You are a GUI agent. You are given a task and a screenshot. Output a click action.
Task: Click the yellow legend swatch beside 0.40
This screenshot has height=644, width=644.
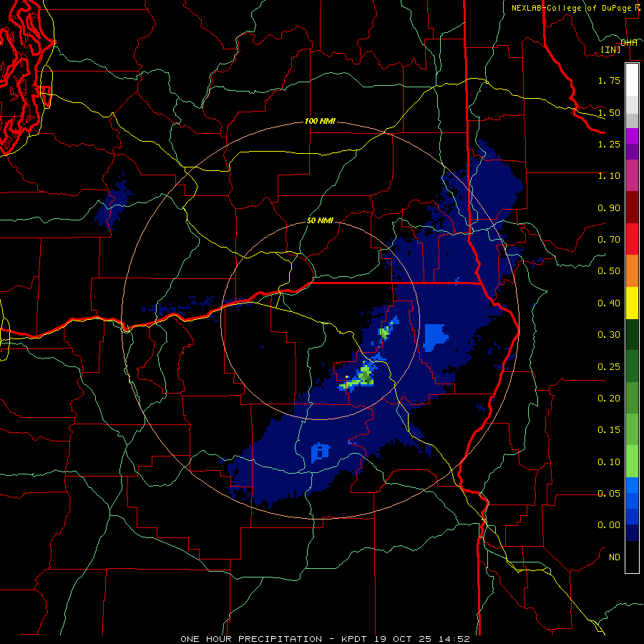[x=632, y=303]
